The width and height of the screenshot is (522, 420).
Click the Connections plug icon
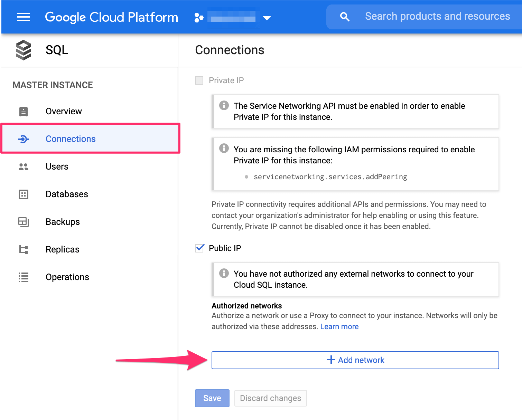[x=23, y=139]
